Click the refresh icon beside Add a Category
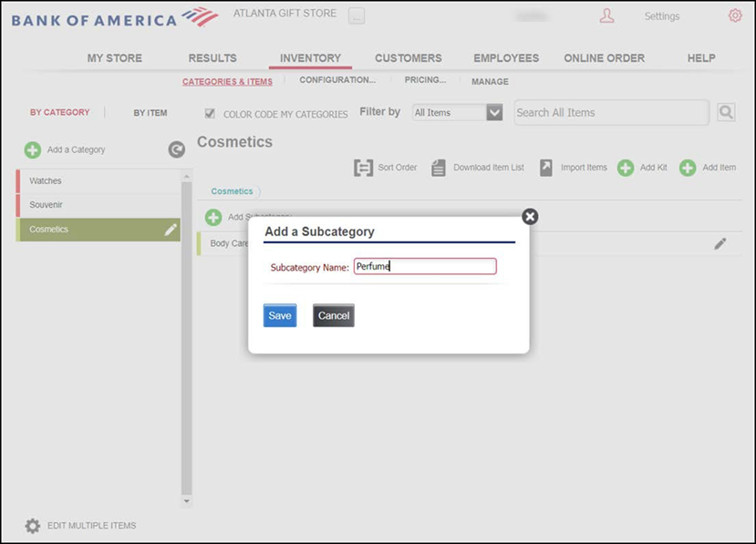Screen dimensions: 756x544 177,149
